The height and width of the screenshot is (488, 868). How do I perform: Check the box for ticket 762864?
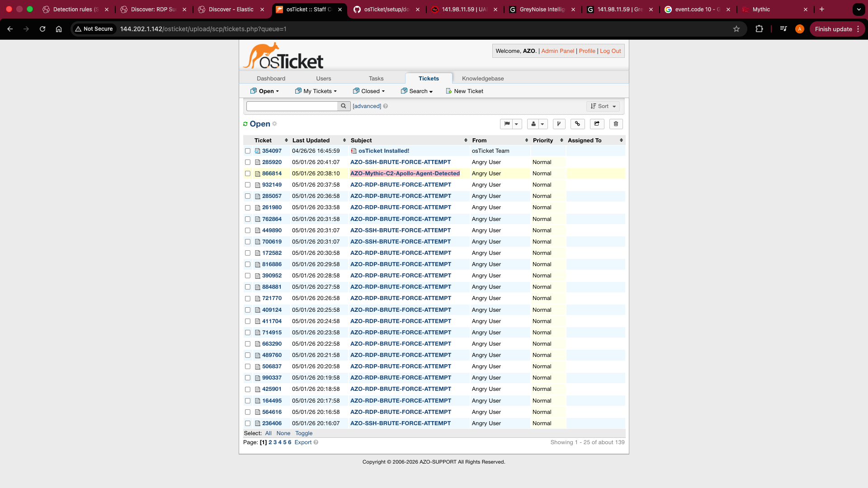248,219
